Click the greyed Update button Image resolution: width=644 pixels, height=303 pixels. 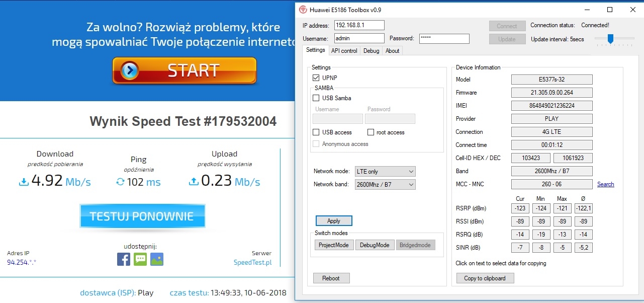pos(507,39)
